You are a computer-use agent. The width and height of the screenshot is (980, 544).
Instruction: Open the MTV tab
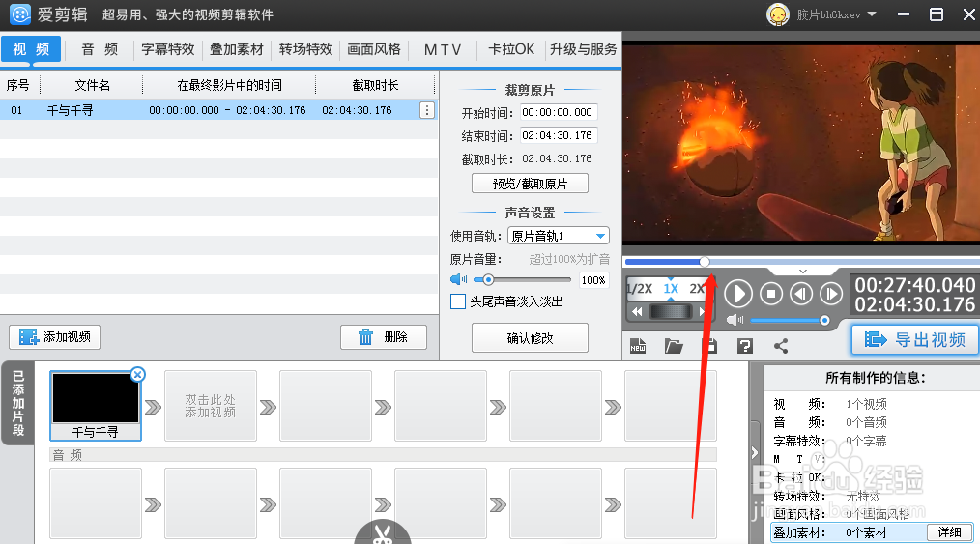pos(443,49)
